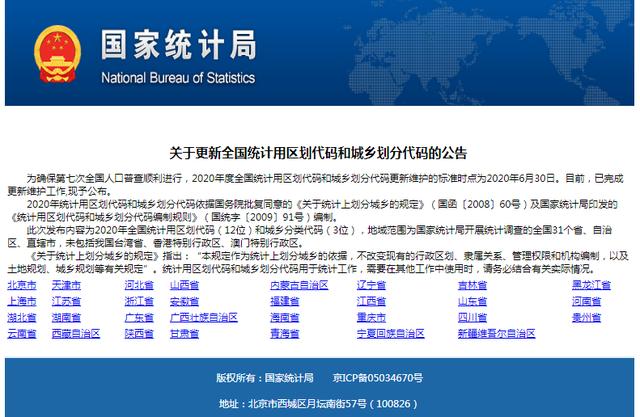640x417 pixels.
Task: Click the 京ICP备05034670号 footer text
Action: tap(378, 378)
